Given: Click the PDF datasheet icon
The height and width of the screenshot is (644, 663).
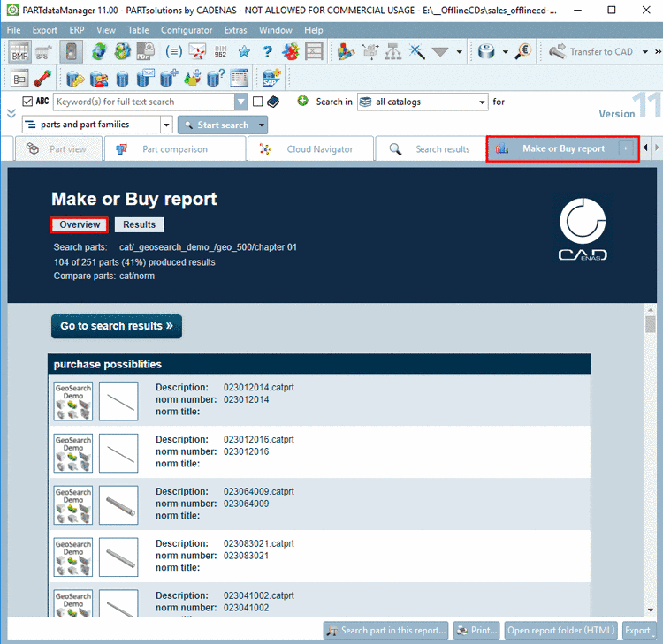Looking at the screenshot, I should tap(145, 51).
